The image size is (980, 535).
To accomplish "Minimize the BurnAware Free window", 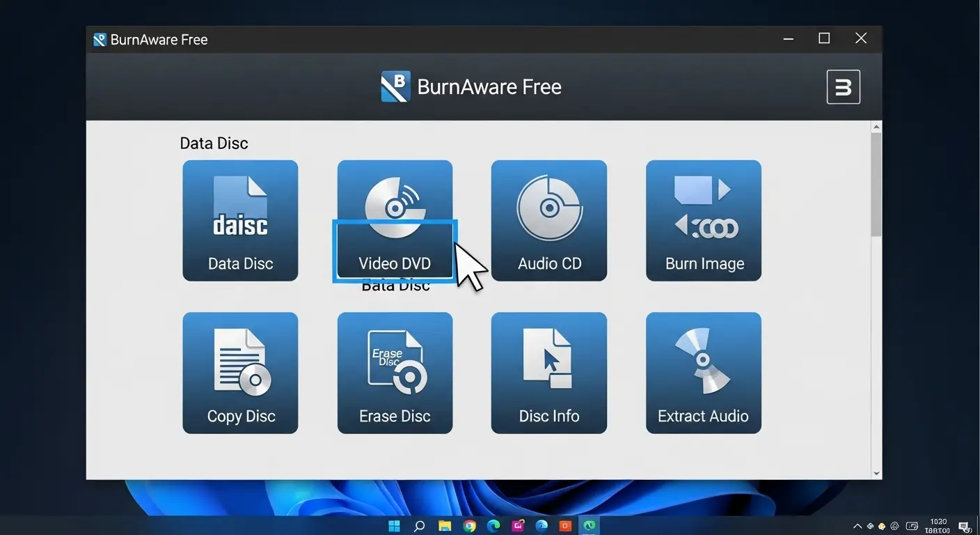I will pyautogui.click(x=788, y=39).
